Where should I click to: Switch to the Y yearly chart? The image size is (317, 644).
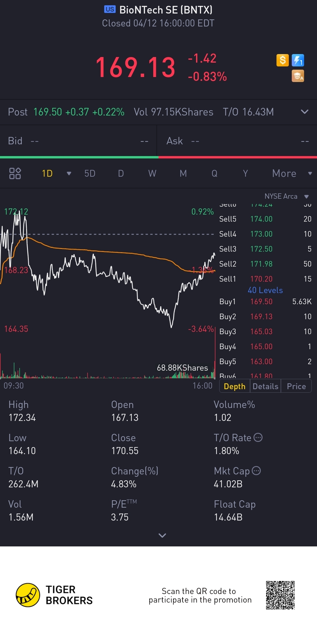[x=245, y=173]
